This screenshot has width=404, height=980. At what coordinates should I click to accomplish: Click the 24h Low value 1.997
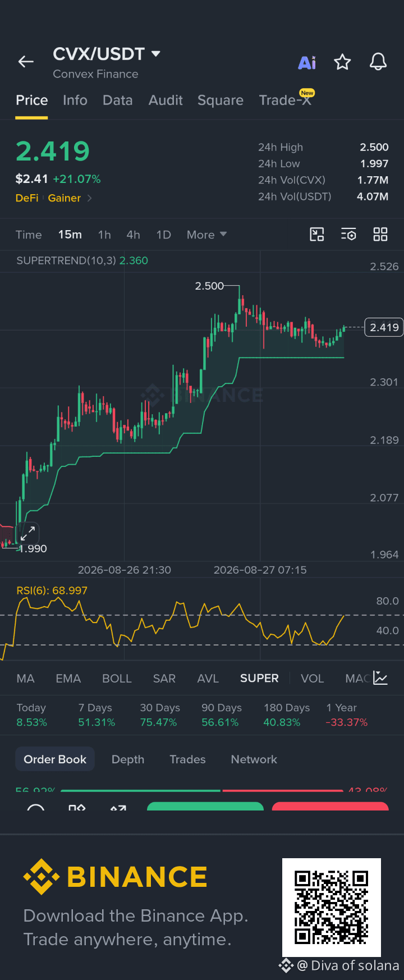click(x=374, y=163)
